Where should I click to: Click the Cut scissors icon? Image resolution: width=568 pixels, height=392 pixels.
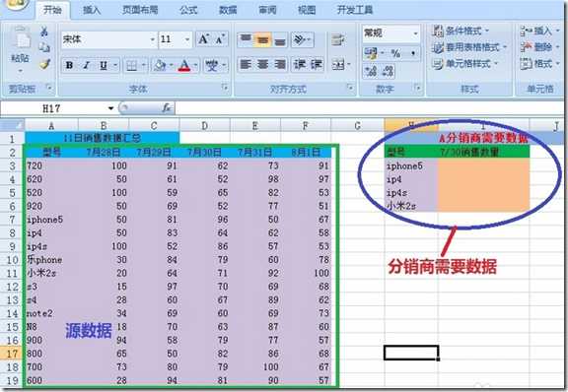tap(44, 32)
